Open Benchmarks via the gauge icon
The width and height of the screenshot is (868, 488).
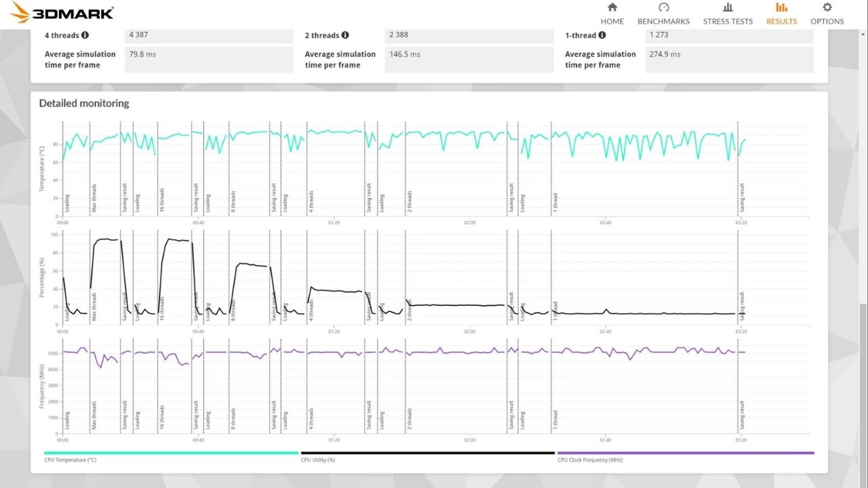[663, 7]
